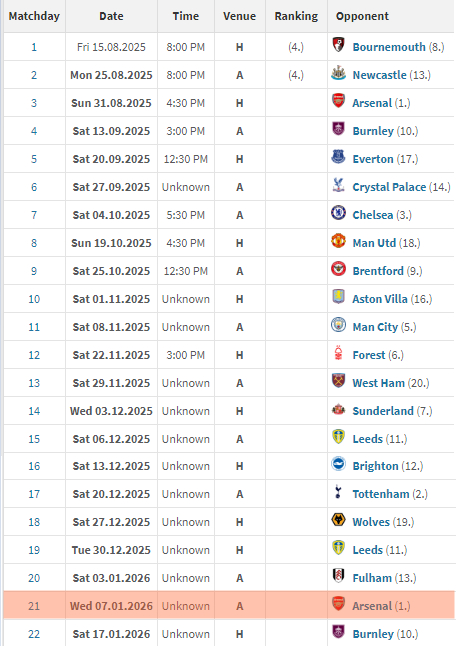
Task: Open the Aston Villa opponent link
Action: [x=380, y=299]
